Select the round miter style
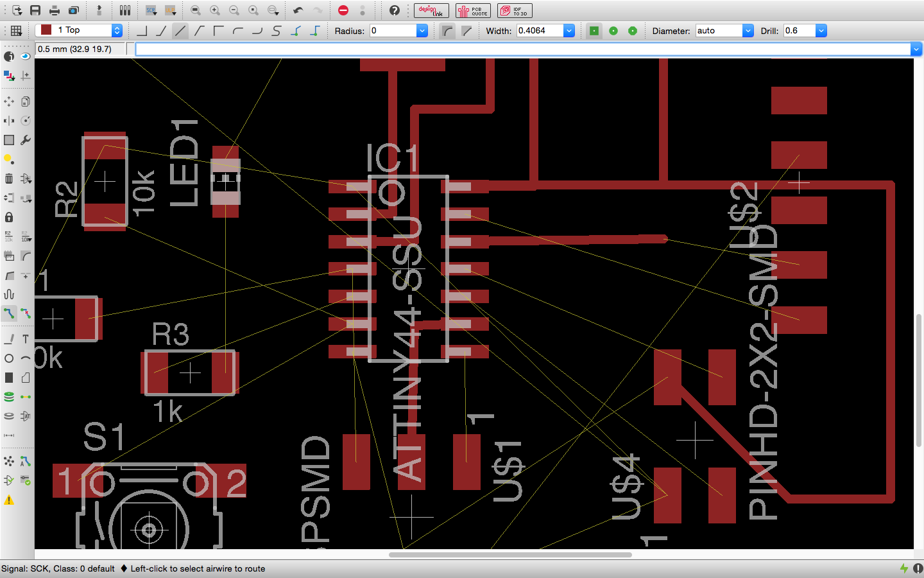 [x=447, y=30]
